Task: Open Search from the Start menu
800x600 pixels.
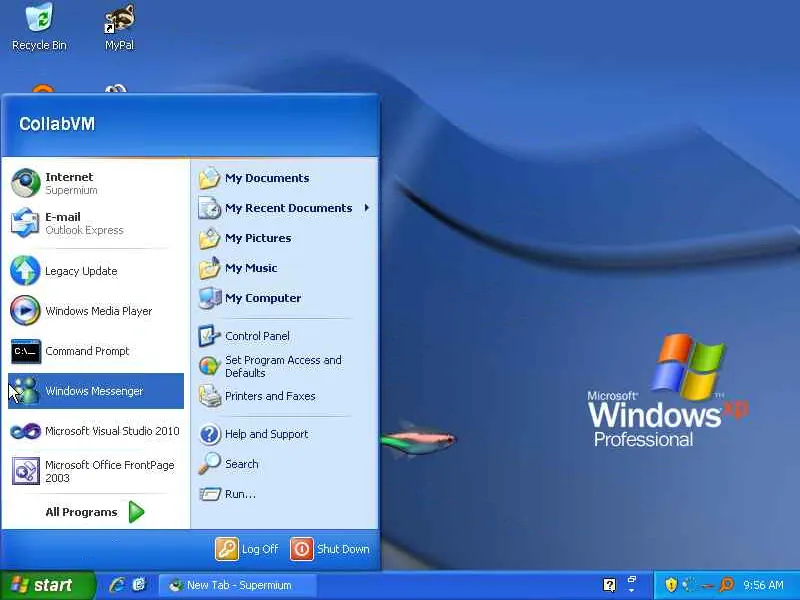Action: (x=284, y=464)
